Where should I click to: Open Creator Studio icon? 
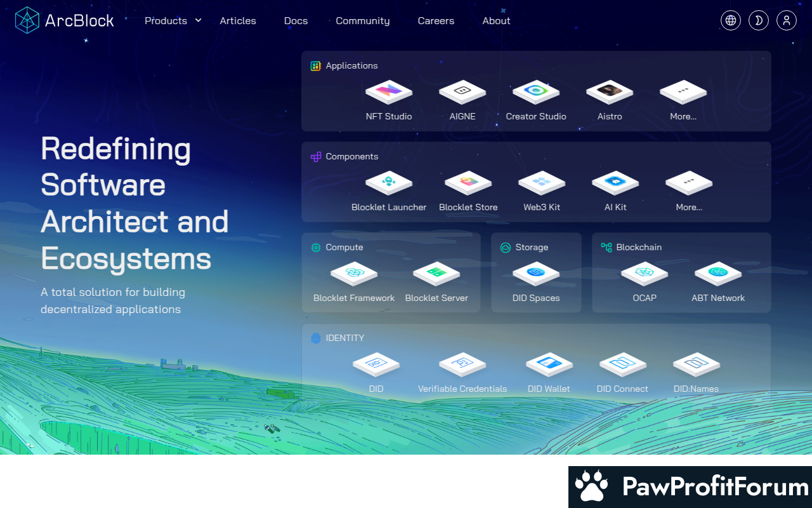click(x=536, y=93)
